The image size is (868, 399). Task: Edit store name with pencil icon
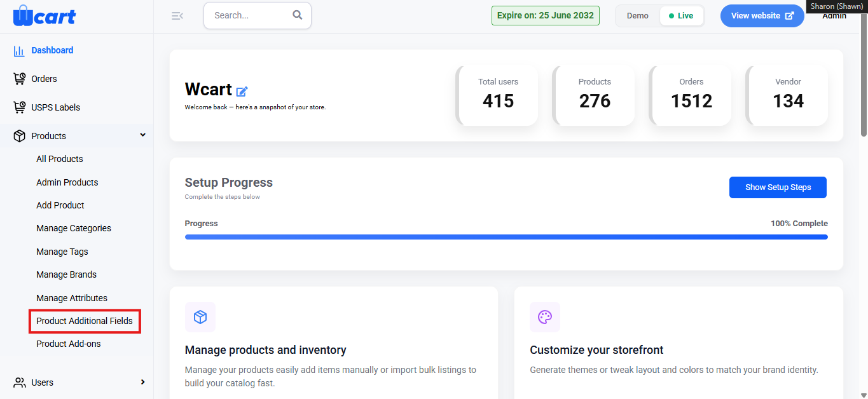(242, 91)
